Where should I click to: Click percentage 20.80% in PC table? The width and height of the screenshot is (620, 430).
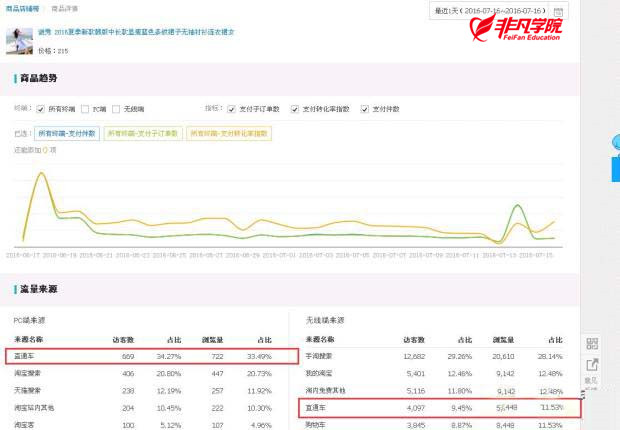click(x=169, y=373)
